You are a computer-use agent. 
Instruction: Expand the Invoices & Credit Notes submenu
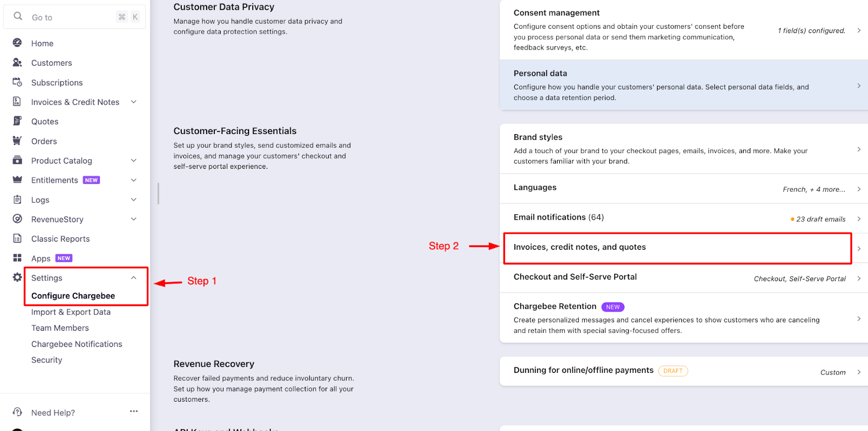[x=134, y=102]
